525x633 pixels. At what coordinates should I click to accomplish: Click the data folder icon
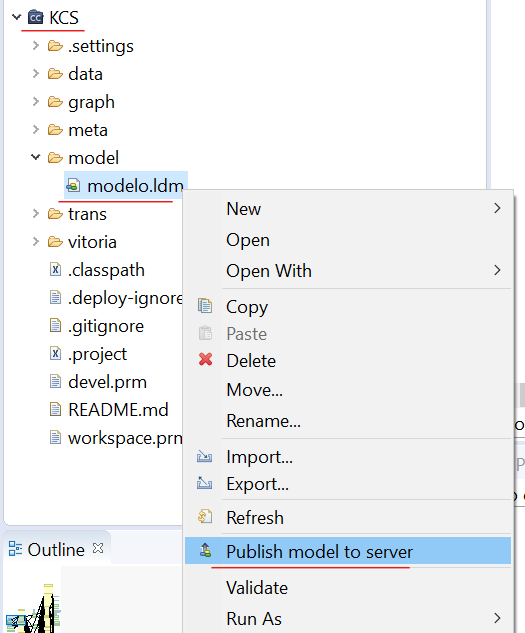coord(55,74)
